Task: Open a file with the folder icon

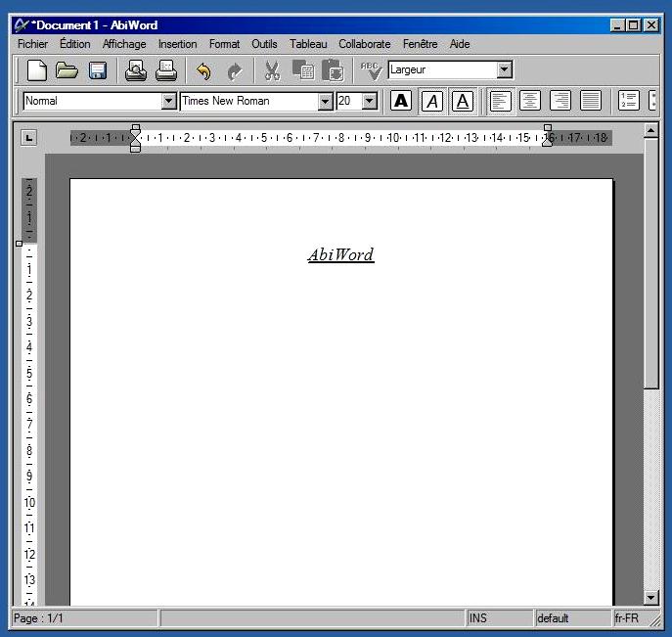Action: 67,70
